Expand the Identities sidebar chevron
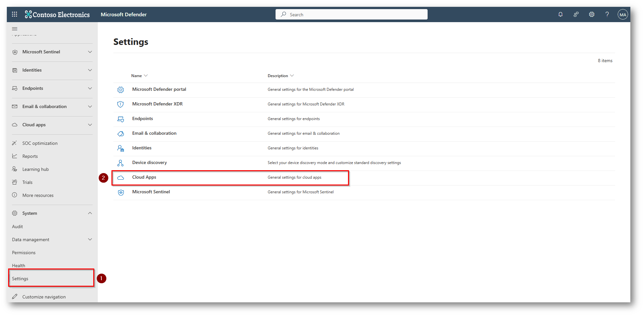Image resolution: width=644 pixels, height=316 pixels. click(x=90, y=70)
